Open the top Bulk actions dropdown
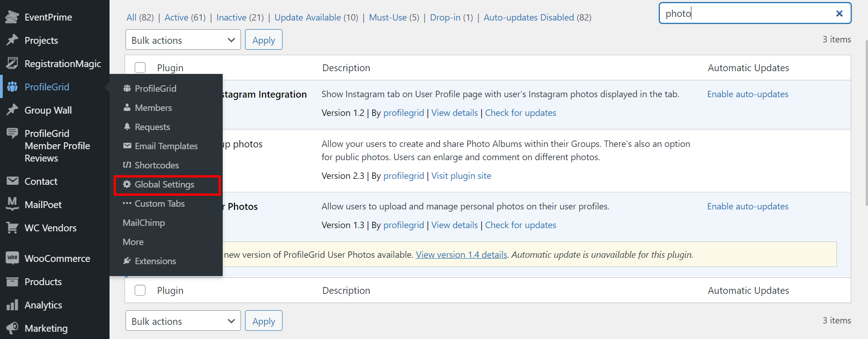868x339 pixels. pos(183,40)
